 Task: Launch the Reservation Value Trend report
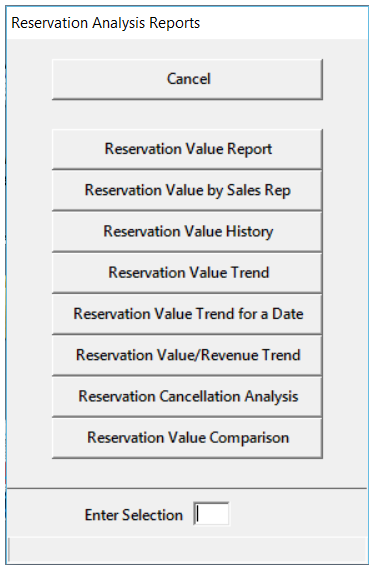tap(187, 273)
